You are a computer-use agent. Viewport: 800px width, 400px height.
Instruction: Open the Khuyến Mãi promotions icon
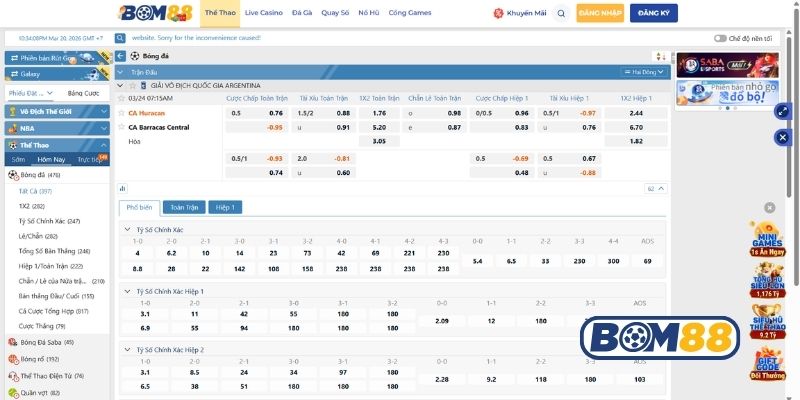(x=499, y=14)
